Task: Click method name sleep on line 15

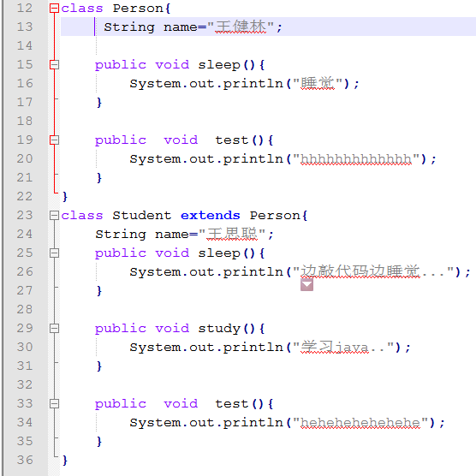Action: click(x=219, y=65)
